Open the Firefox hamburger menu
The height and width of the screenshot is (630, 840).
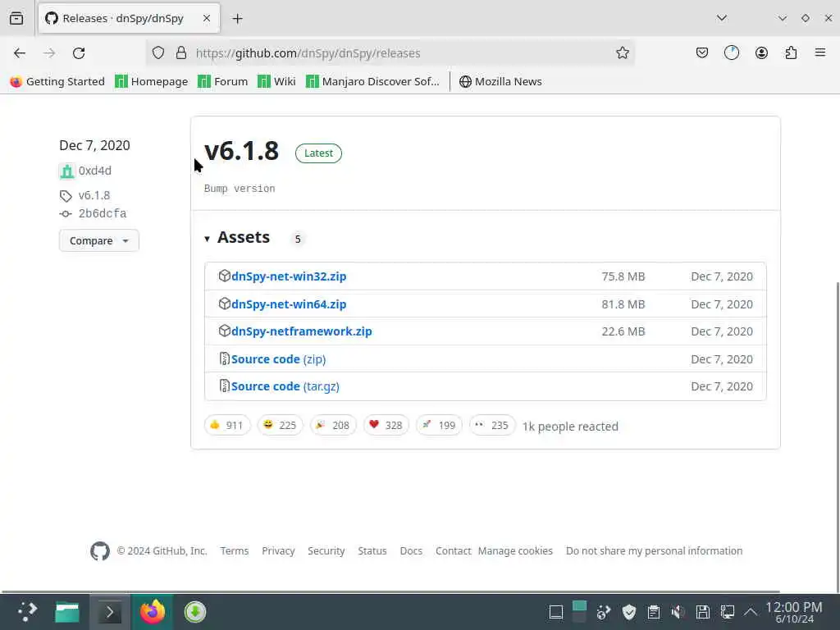[x=820, y=52]
